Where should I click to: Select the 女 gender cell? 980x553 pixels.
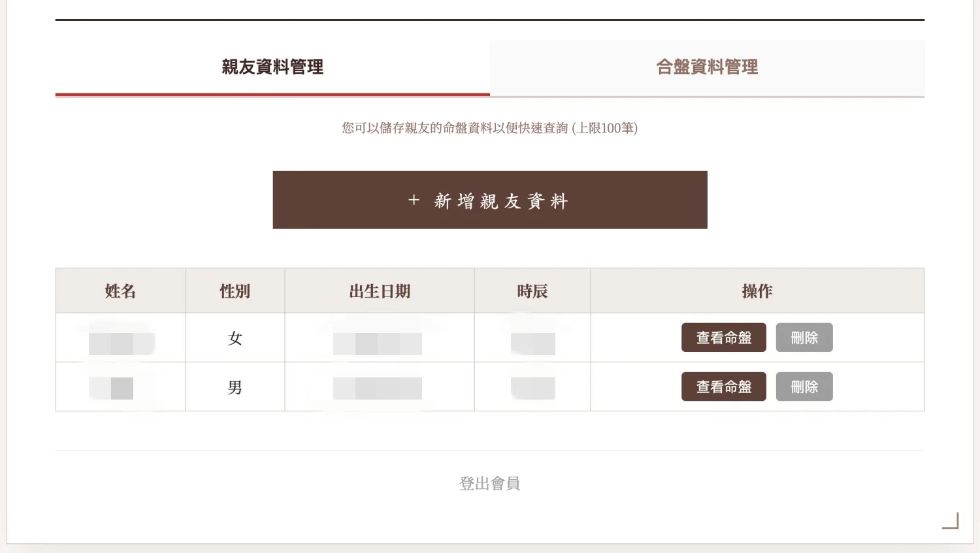(x=235, y=338)
